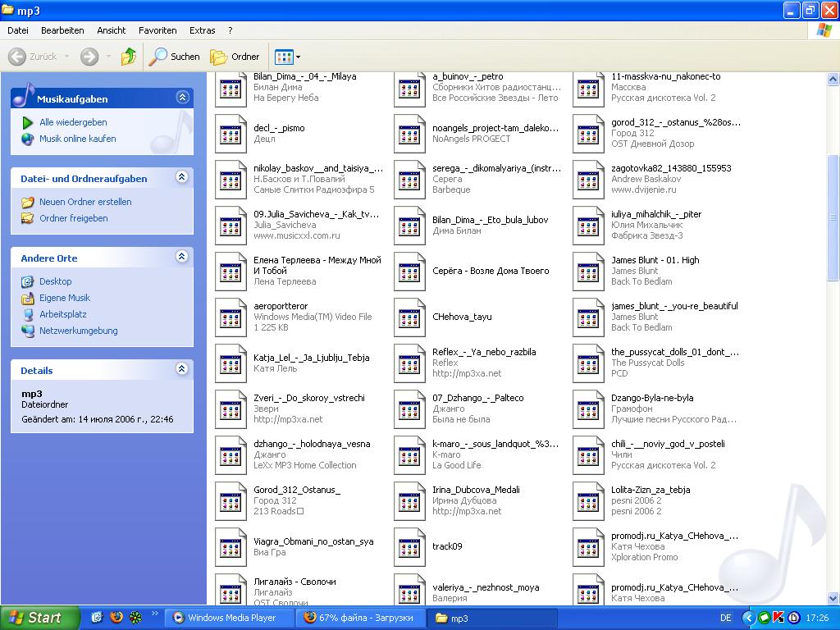The width and height of the screenshot is (840, 630).
Task: Click the Bilan_Dima_-_04_-_Milaya filename
Action: click(305, 76)
